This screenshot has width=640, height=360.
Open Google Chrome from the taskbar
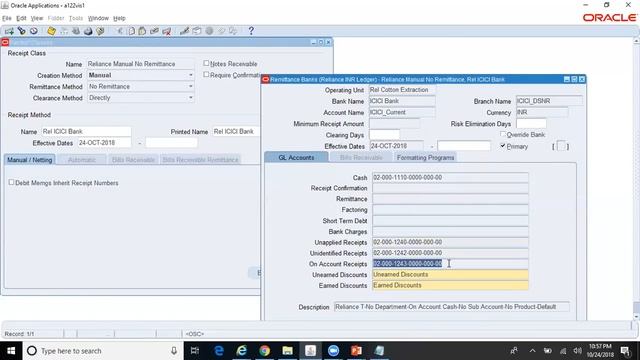pyautogui.click(x=264, y=351)
